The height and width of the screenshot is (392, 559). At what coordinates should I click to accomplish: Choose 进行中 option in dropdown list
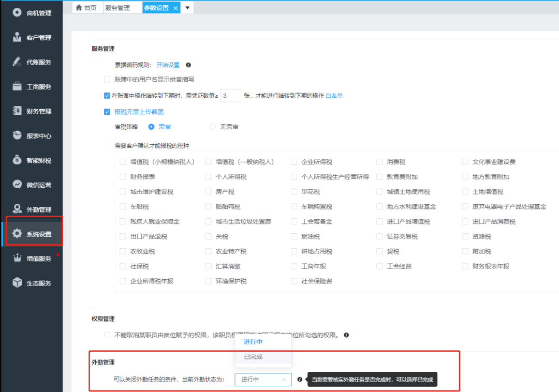pos(263,342)
